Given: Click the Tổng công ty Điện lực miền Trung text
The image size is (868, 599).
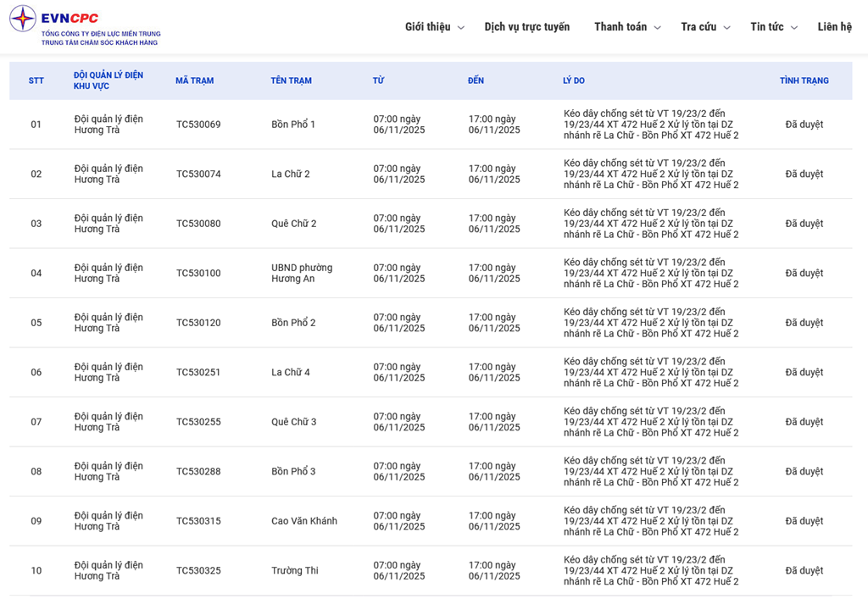Looking at the screenshot, I should tap(101, 34).
